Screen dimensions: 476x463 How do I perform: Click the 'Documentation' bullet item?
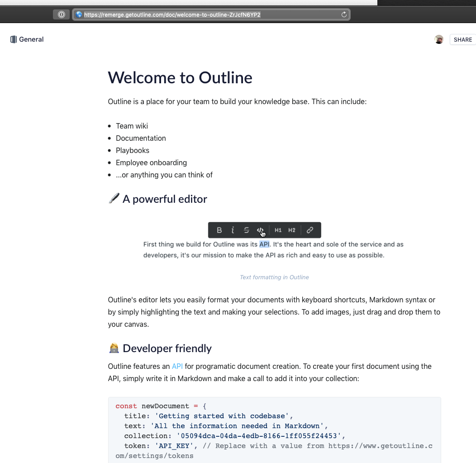(141, 138)
